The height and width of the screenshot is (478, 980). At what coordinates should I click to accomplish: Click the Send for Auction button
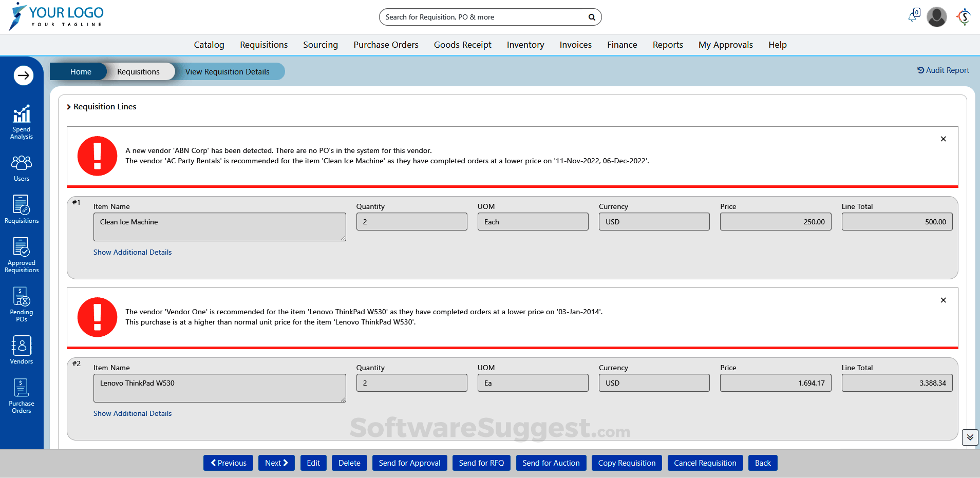(551, 463)
